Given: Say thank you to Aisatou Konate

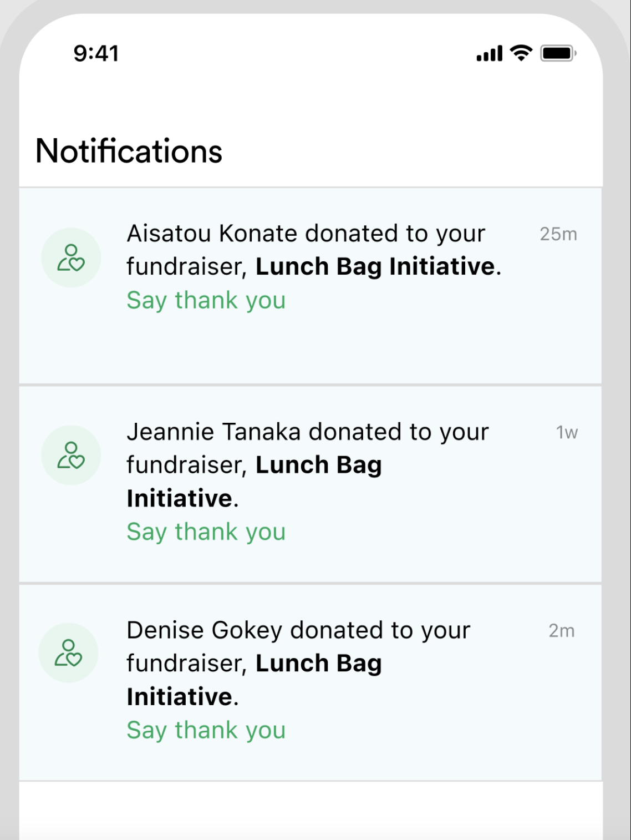Looking at the screenshot, I should (x=206, y=300).
